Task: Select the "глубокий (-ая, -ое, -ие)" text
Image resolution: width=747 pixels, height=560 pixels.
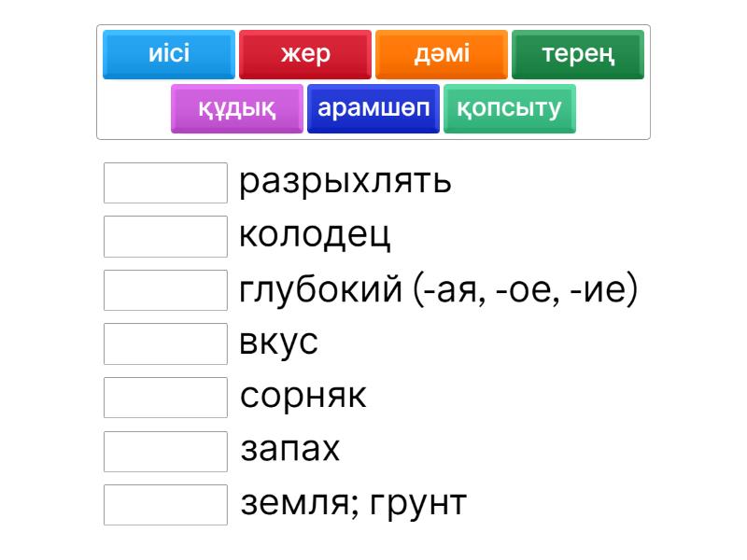Action: pyautogui.click(x=439, y=289)
